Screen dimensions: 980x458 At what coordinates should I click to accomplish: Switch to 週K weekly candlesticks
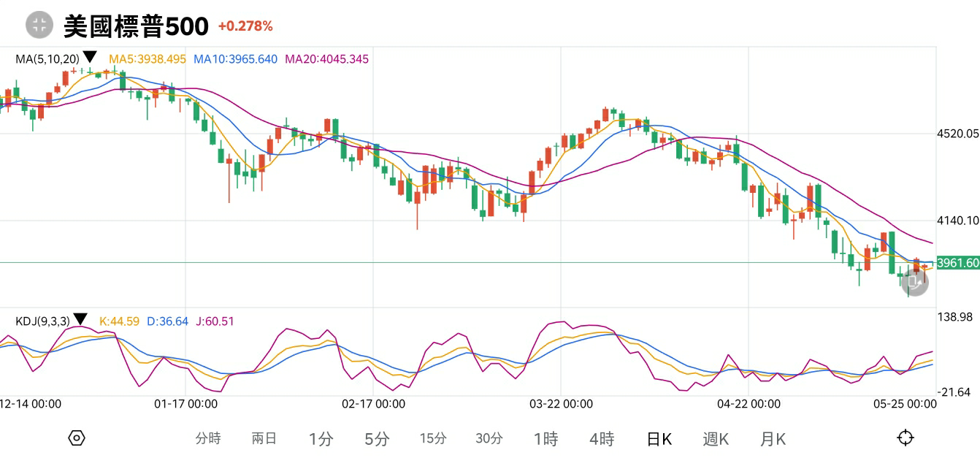click(x=716, y=438)
